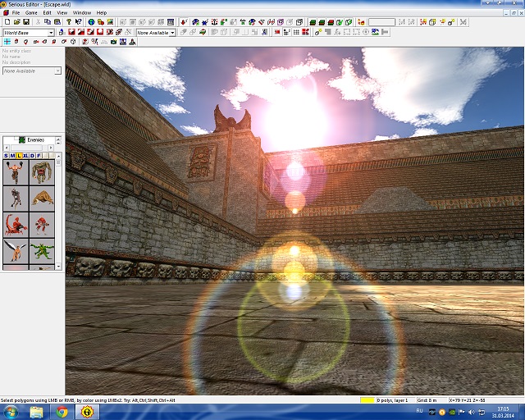Click the horizontal scroll right arrow under Enemies

51,148
